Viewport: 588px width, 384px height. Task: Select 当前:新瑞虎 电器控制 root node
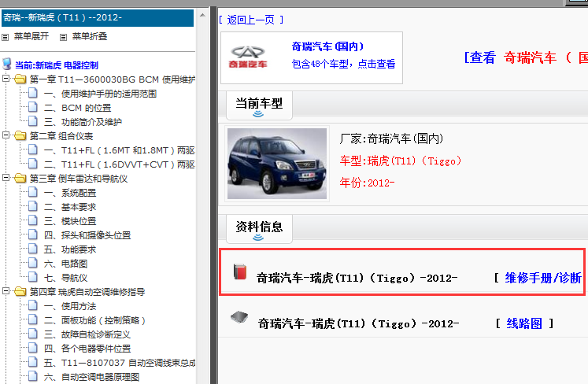point(57,65)
